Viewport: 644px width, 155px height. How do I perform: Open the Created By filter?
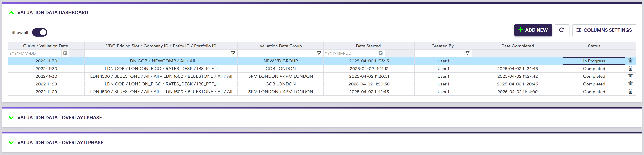tap(467, 53)
